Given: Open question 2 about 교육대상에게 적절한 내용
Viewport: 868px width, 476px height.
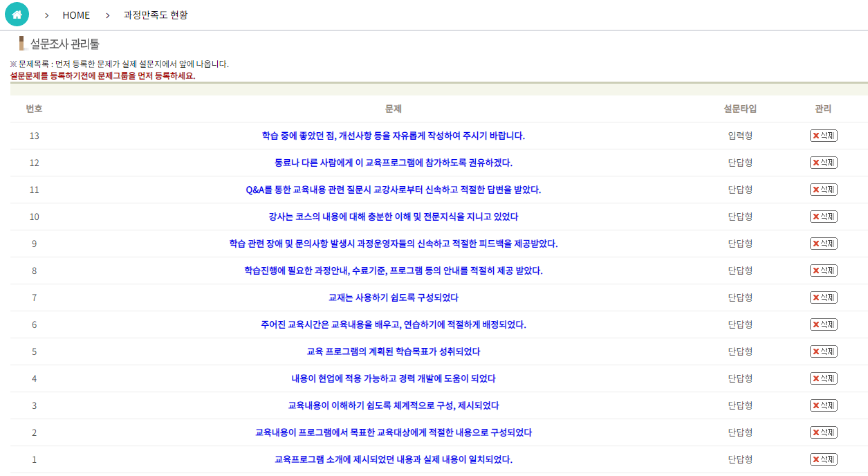Looking at the screenshot, I should pos(393,432).
